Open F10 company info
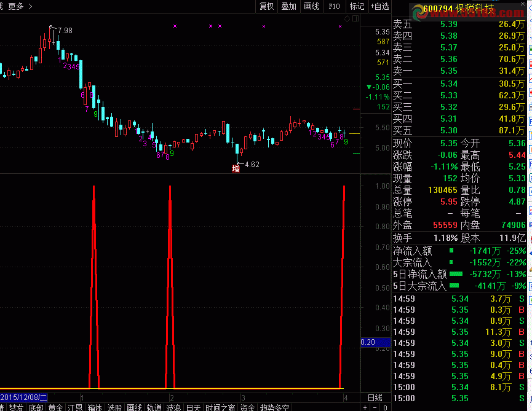Screen dimensions: 532x411 pyautogui.click(x=334, y=6)
